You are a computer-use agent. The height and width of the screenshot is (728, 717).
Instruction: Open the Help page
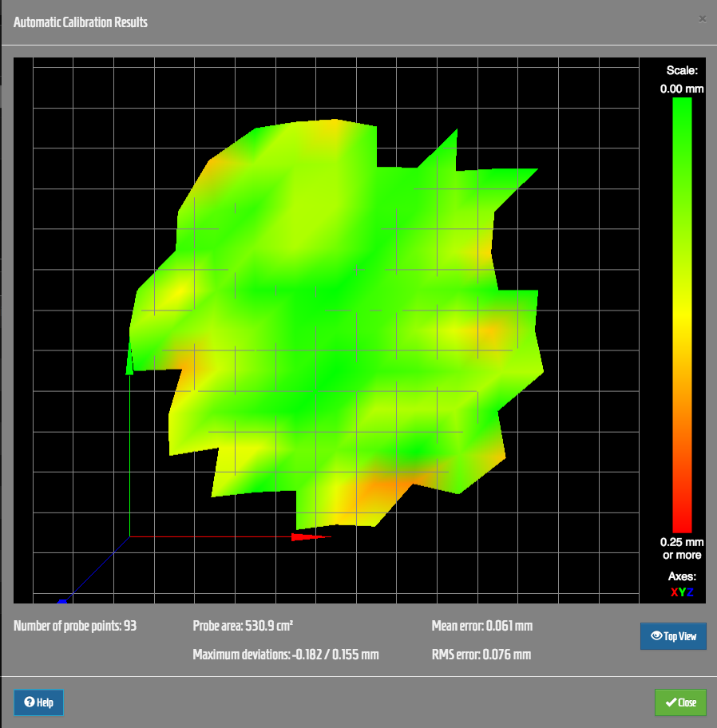coord(38,702)
